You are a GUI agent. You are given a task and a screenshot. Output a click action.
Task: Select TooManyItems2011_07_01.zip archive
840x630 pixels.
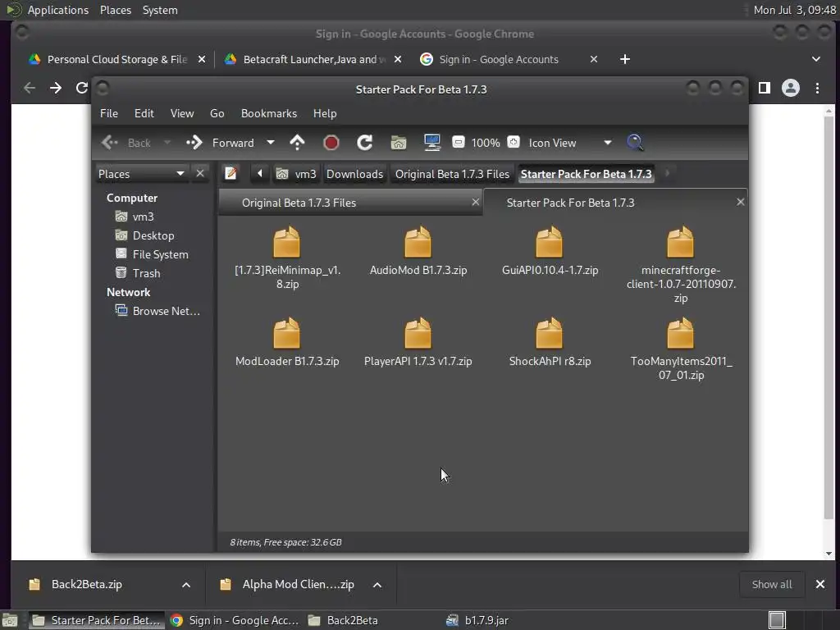(680, 333)
